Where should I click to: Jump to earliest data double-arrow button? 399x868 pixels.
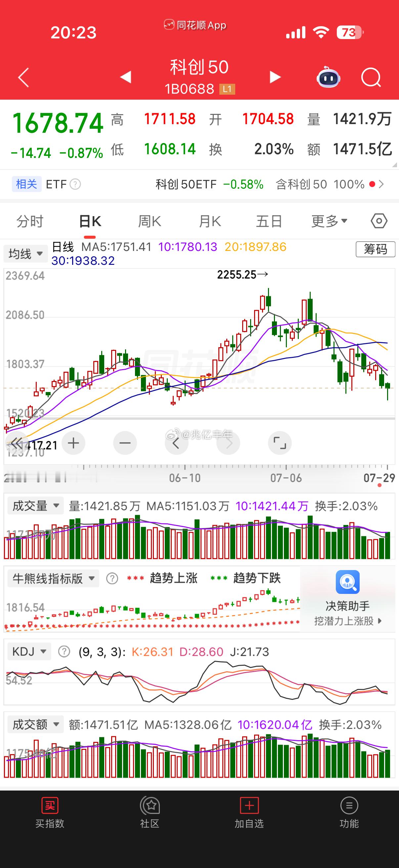16,444
